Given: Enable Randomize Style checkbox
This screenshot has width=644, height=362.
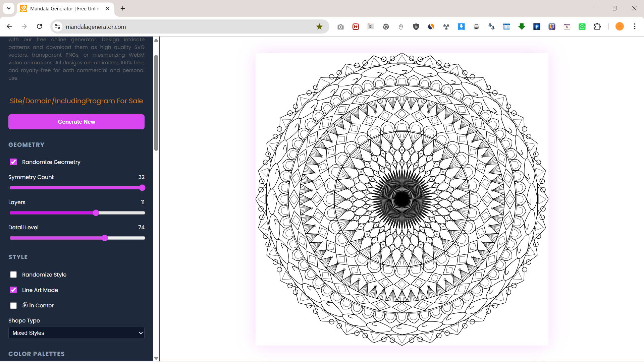Looking at the screenshot, I should 13,275.
